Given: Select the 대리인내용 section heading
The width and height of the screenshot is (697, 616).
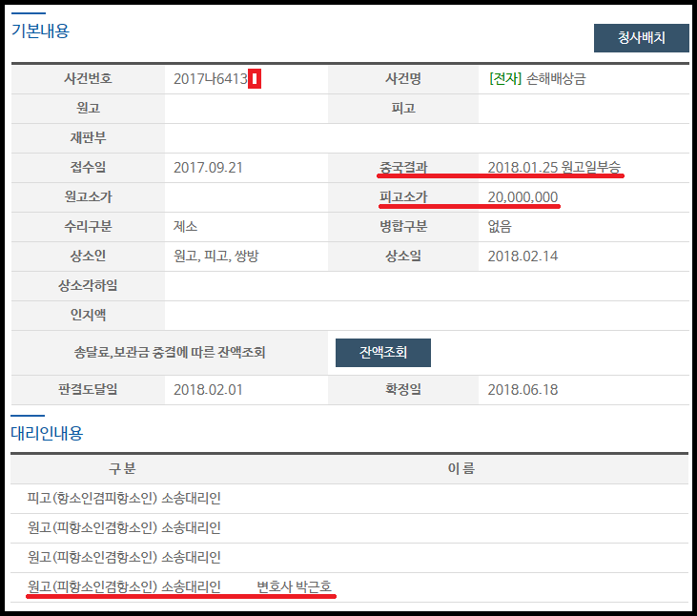Looking at the screenshot, I should point(47,433).
